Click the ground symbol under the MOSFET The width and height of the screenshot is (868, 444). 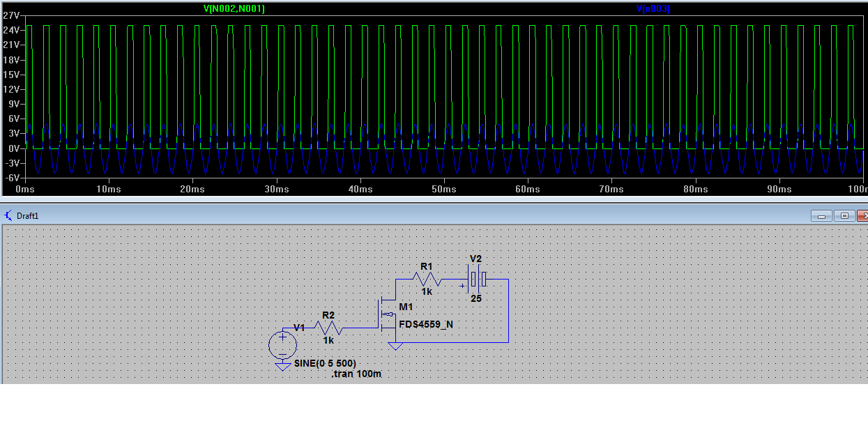click(x=395, y=346)
